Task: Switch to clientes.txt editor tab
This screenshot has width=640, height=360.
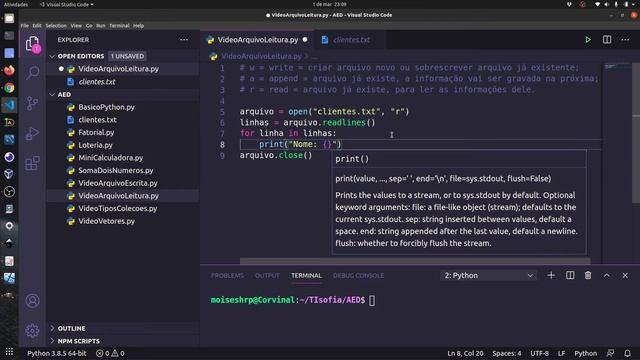Action: point(351,40)
